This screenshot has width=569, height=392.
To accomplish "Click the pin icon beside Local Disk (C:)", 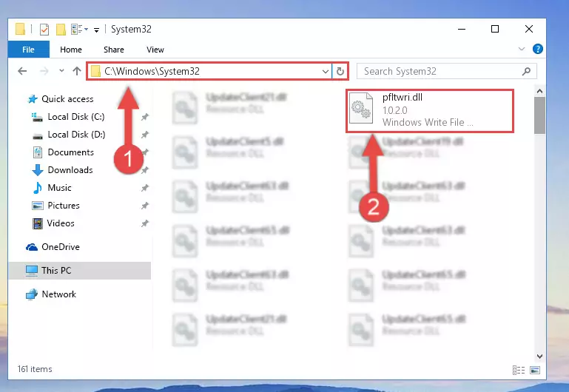I will pyautogui.click(x=145, y=117).
